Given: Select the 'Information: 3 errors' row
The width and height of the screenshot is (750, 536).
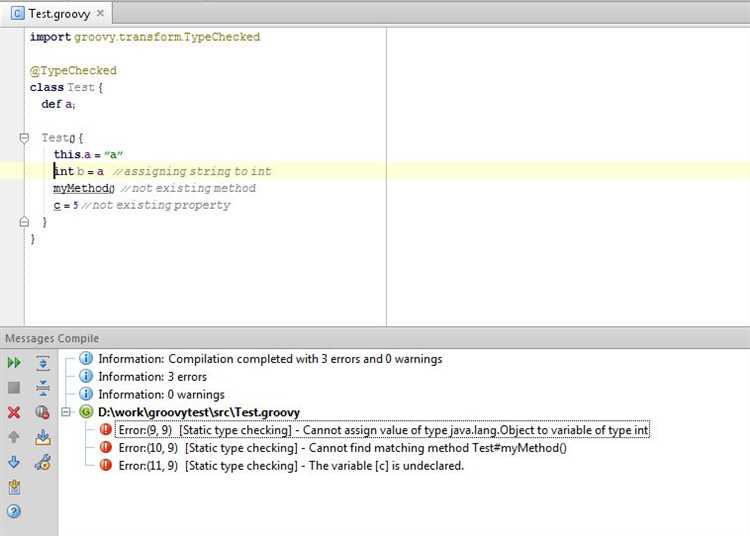Looking at the screenshot, I should coord(153,377).
